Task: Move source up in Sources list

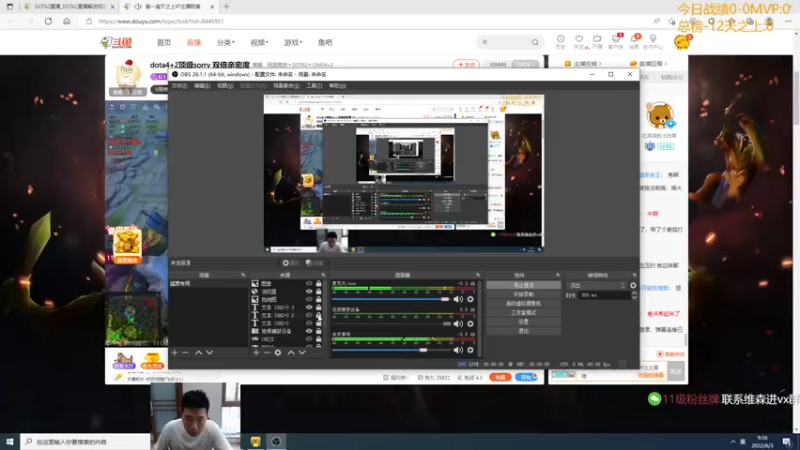Action: (x=291, y=353)
